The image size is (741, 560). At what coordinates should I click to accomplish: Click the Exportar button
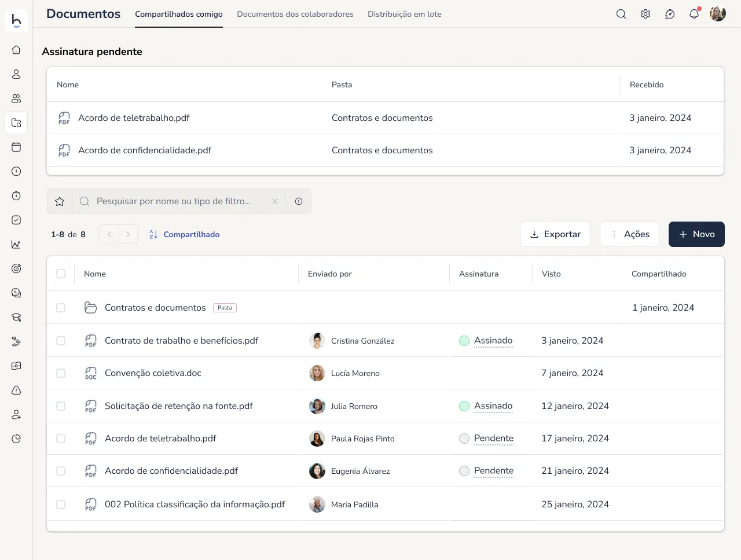[555, 234]
